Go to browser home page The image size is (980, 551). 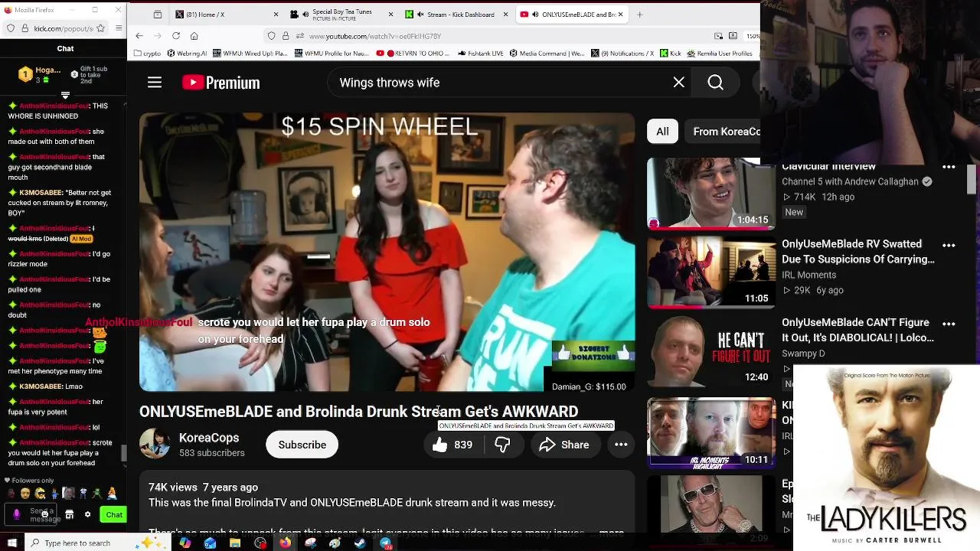point(194,36)
